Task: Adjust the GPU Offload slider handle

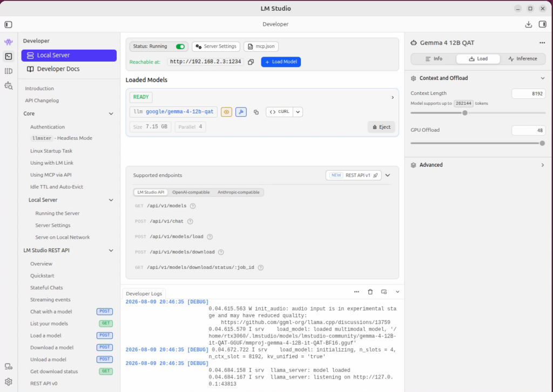Action: [x=542, y=144]
